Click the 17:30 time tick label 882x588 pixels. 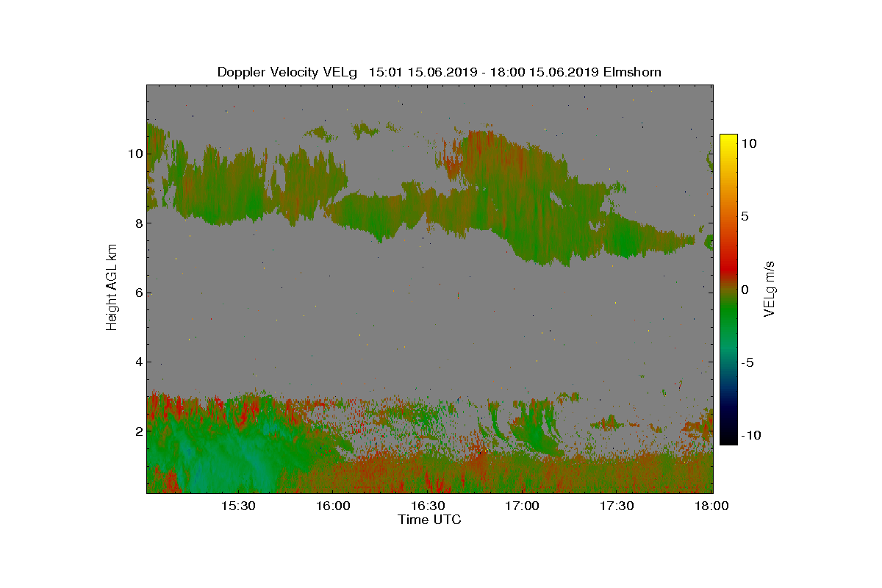point(617,506)
